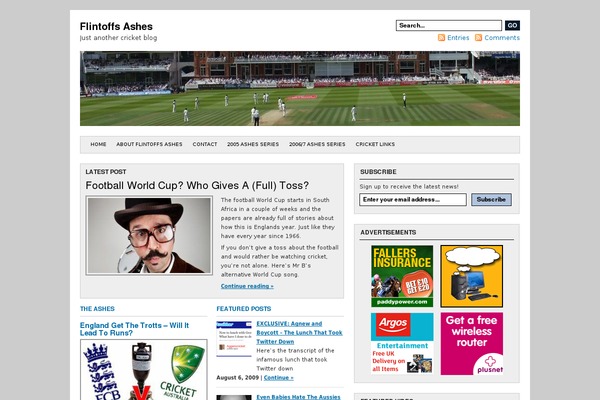This screenshot has height=400, width=600.
Task: Open 2005 Ashes Series menu item
Action: coord(253,144)
